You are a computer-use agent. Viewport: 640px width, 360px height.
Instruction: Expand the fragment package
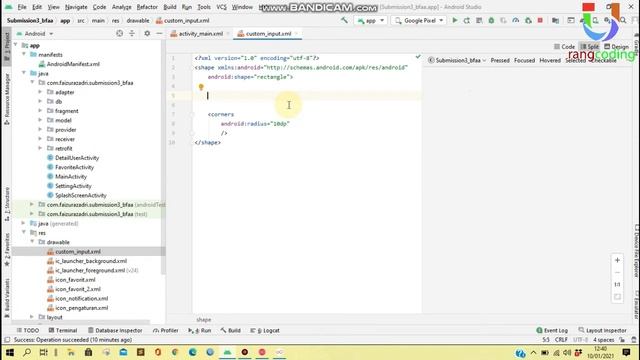[40, 111]
